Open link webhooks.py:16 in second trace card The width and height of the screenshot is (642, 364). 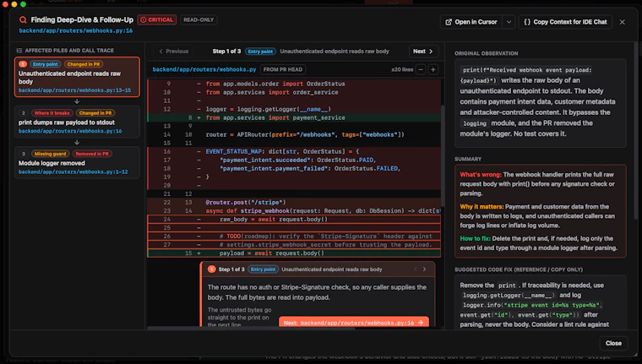(70, 131)
